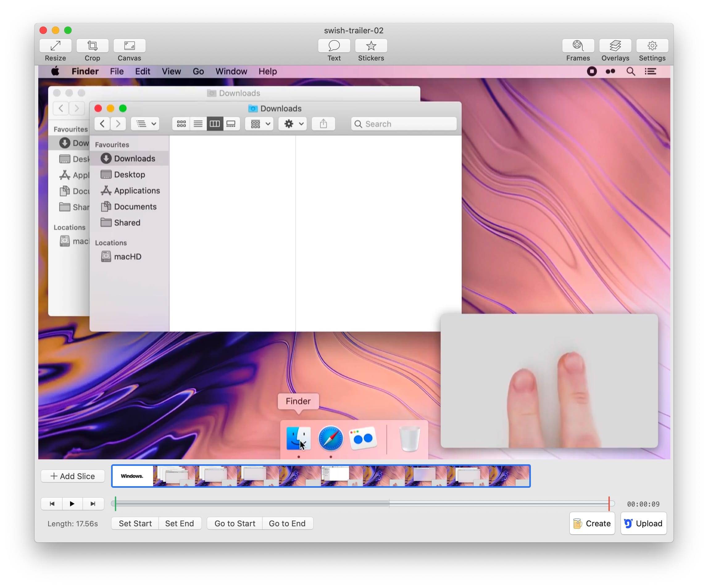Viewport: 708px width, 588px height.
Task: Click Go to End button
Action: pyautogui.click(x=287, y=523)
